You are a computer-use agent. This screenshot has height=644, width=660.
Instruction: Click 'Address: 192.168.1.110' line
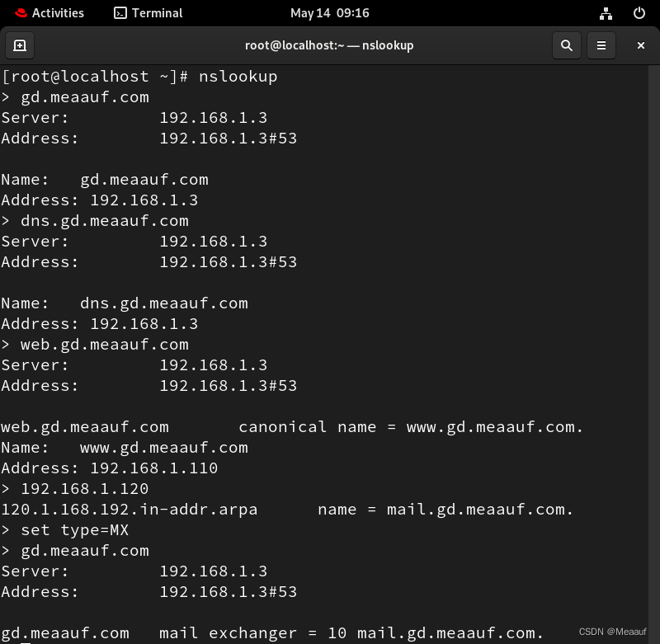[x=110, y=468]
